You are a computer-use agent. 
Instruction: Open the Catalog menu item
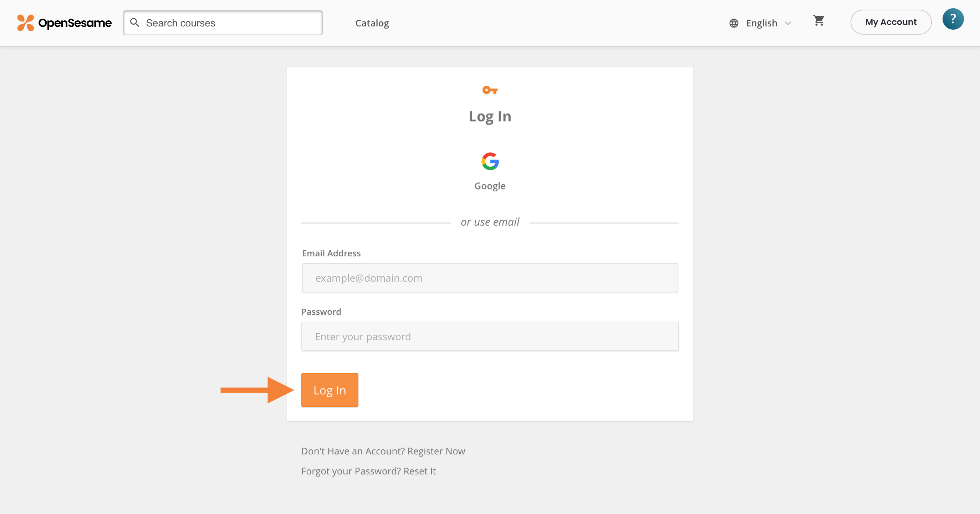372,23
